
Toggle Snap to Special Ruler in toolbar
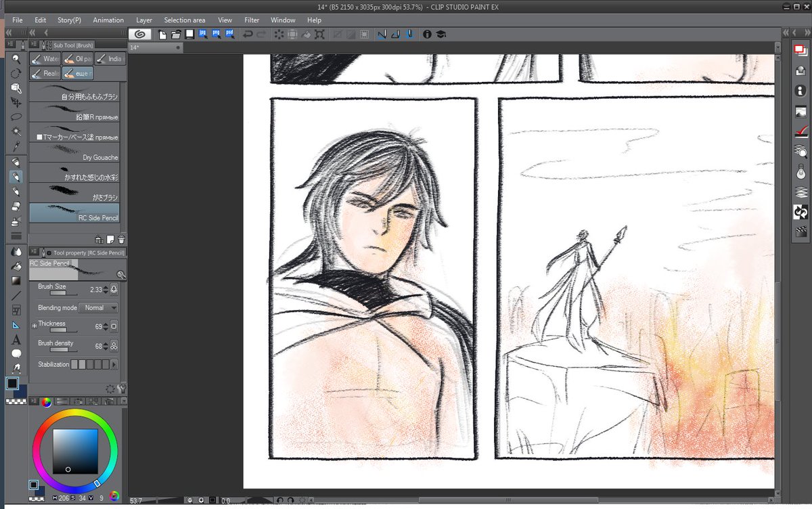click(x=395, y=34)
